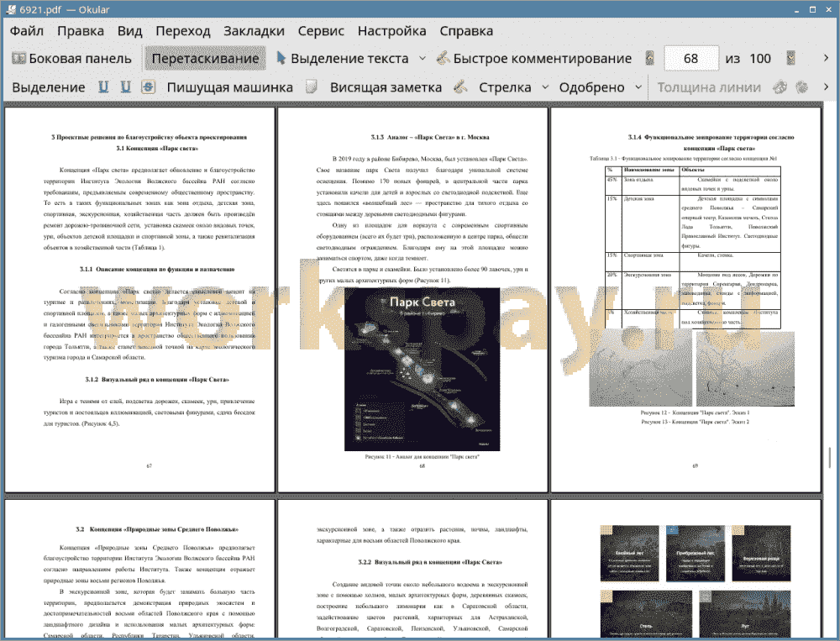840x641 pixels.
Task: Select the Выделение highlighter annotation
Action: point(48,87)
